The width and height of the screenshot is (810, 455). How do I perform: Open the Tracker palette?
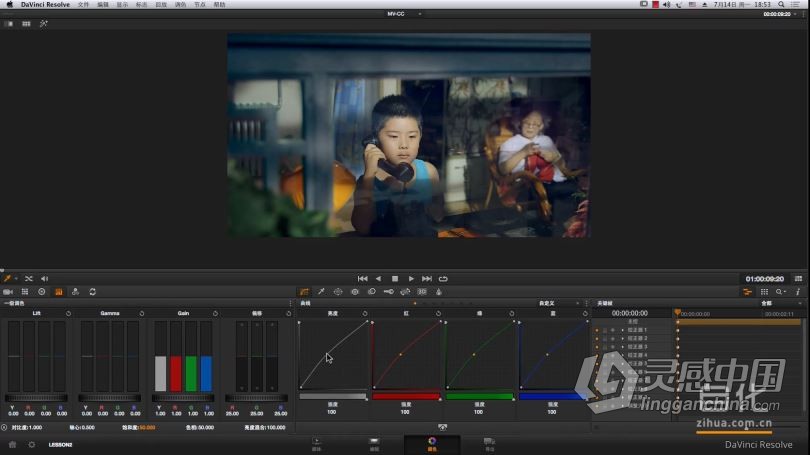[355, 292]
